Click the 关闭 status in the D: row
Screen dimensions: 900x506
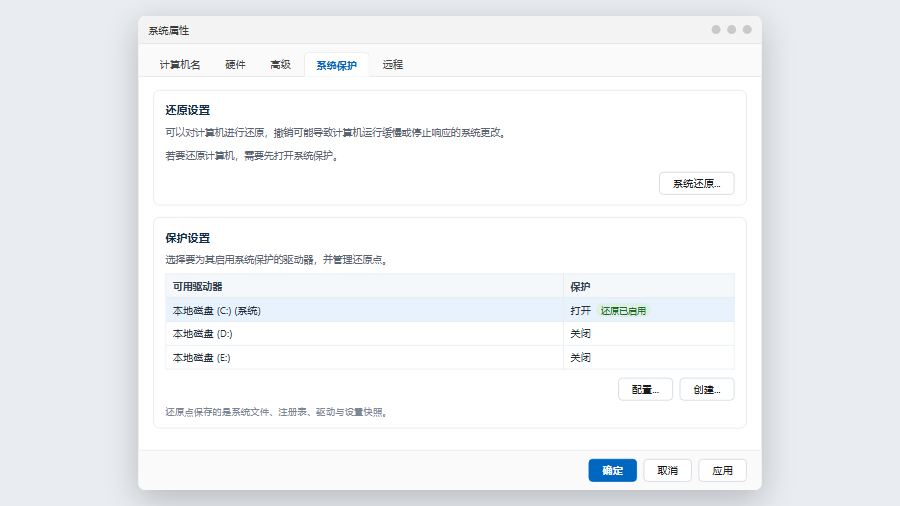tap(580, 333)
